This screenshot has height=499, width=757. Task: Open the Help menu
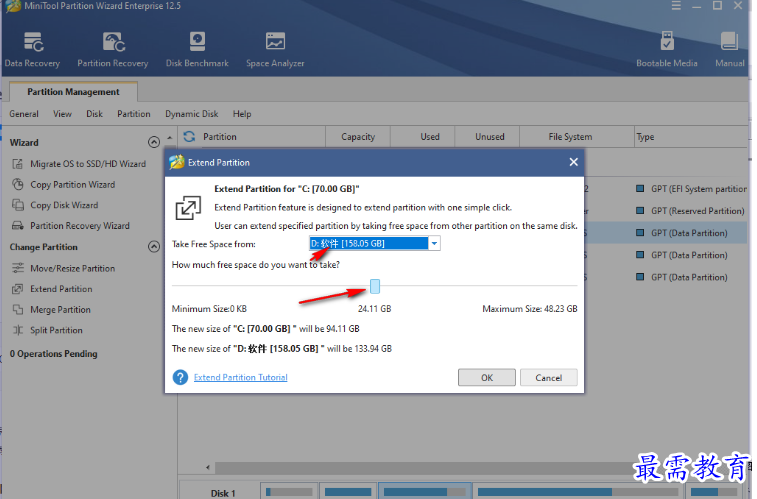(x=242, y=114)
